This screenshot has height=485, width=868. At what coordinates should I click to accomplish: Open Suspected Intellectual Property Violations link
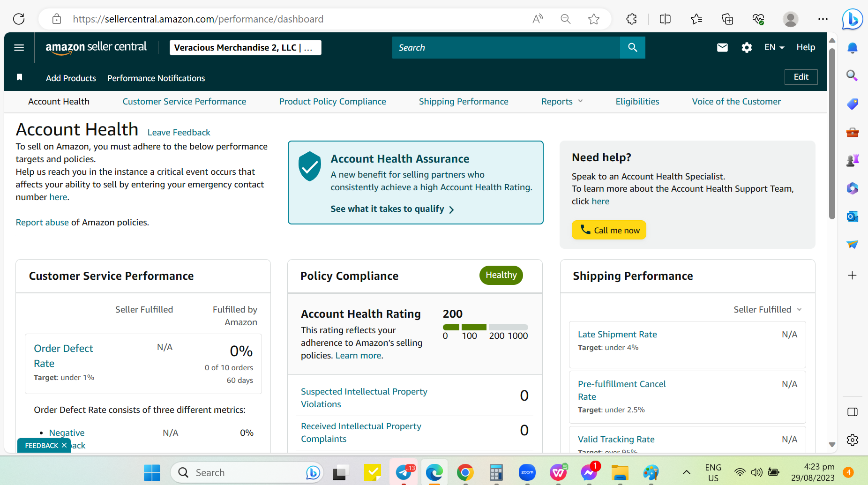pyautogui.click(x=364, y=397)
